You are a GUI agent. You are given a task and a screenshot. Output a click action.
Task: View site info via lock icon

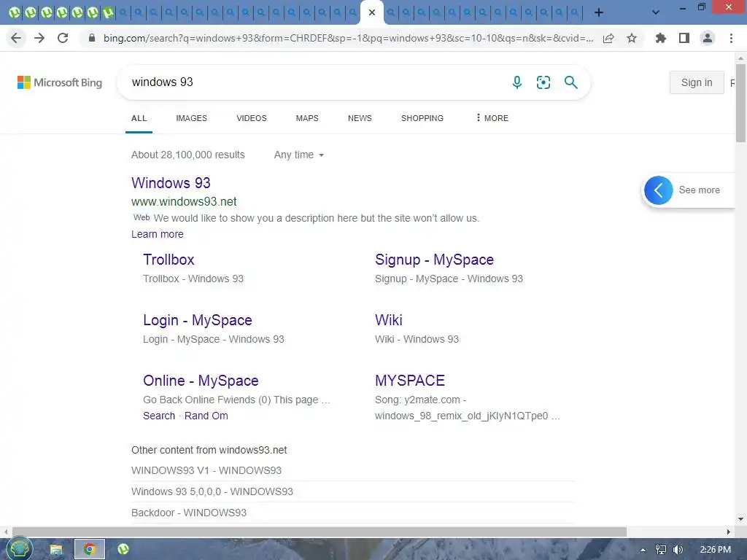click(92, 38)
